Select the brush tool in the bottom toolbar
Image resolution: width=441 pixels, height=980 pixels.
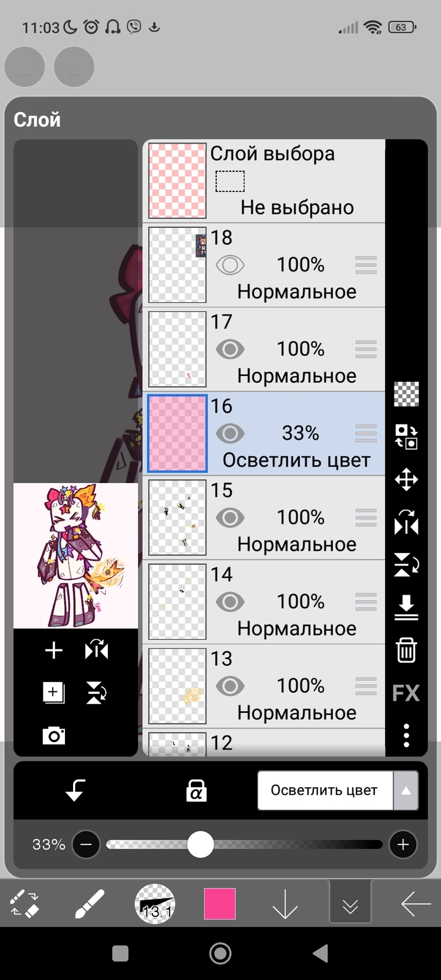click(x=89, y=904)
